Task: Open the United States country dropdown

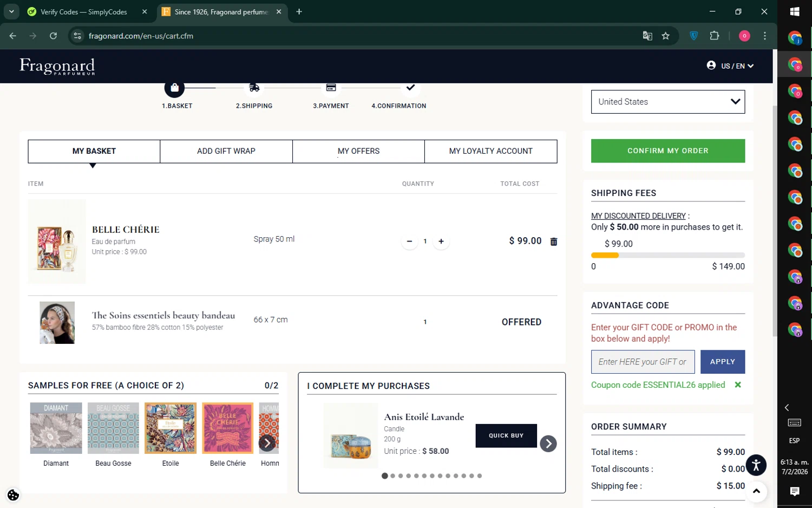Action: click(x=667, y=102)
